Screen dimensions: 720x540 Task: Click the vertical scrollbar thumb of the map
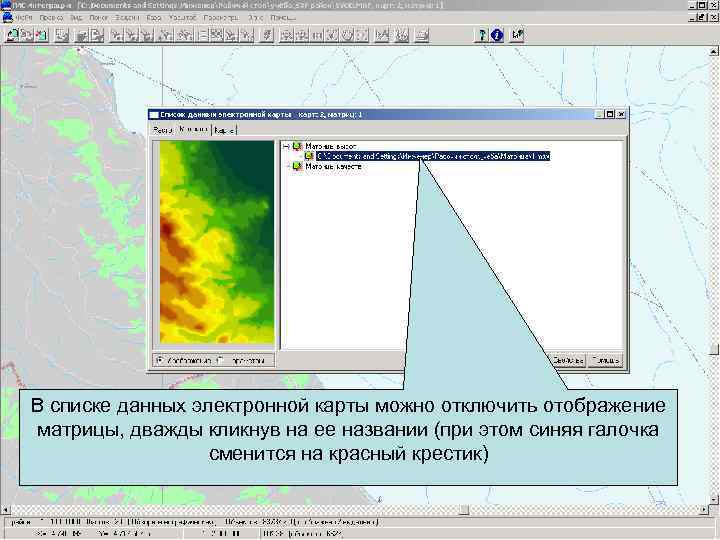coord(714,349)
